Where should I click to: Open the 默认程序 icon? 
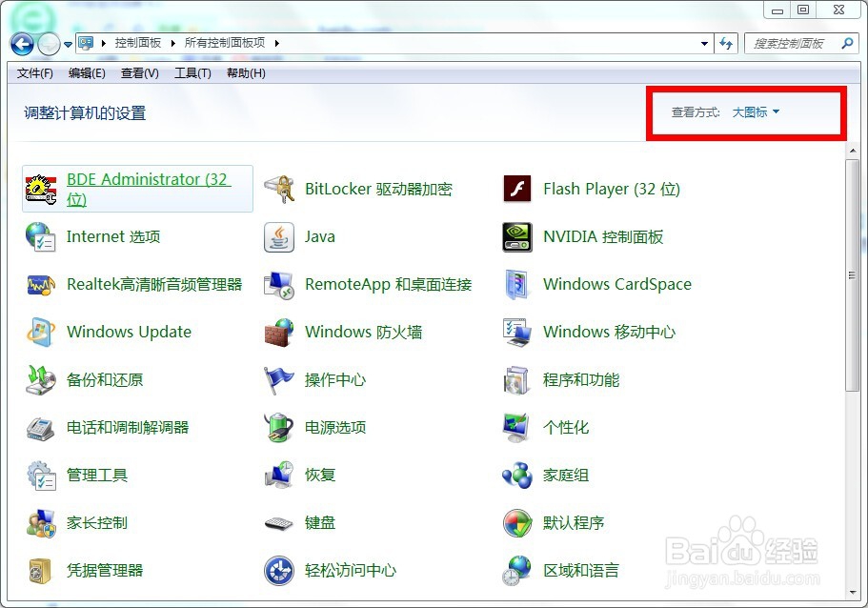click(517, 523)
